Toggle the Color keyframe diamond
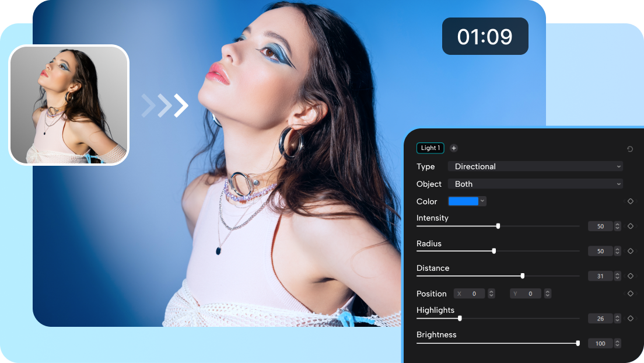This screenshot has width=644, height=363. [631, 201]
